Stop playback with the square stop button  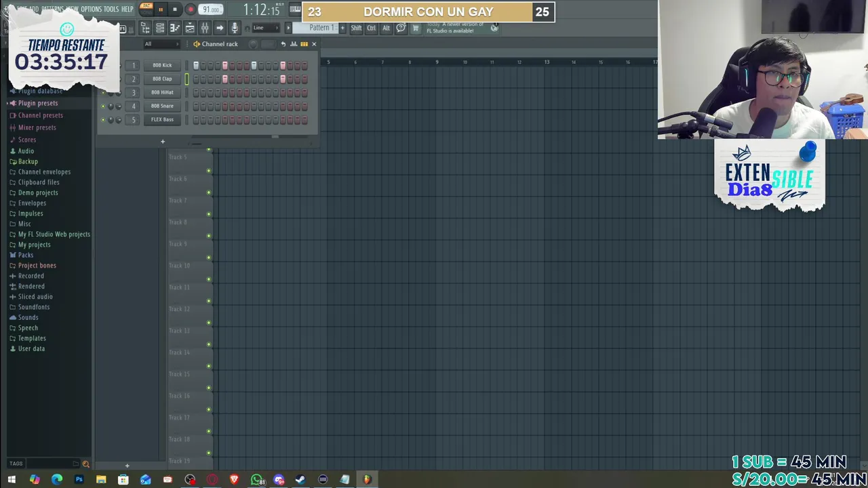click(x=175, y=9)
